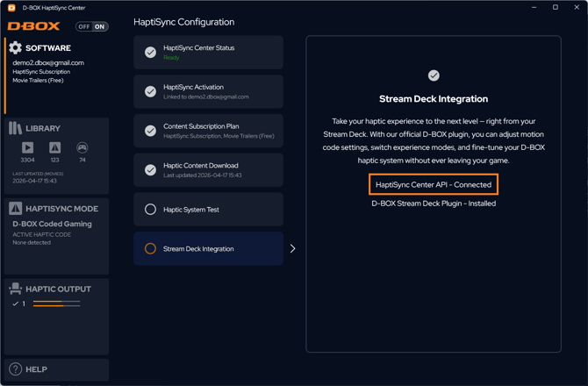Select the movies play icon in Library
588x386 pixels.
(x=27, y=148)
